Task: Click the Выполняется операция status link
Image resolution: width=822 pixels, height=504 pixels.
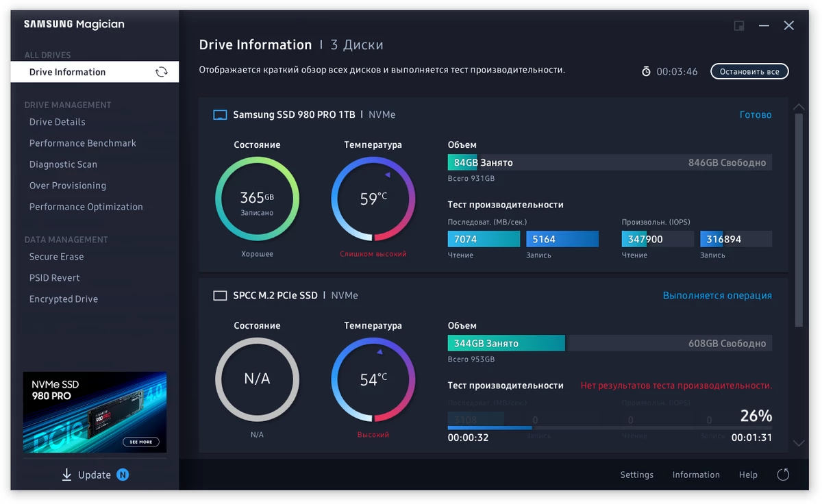Action: tap(717, 296)
